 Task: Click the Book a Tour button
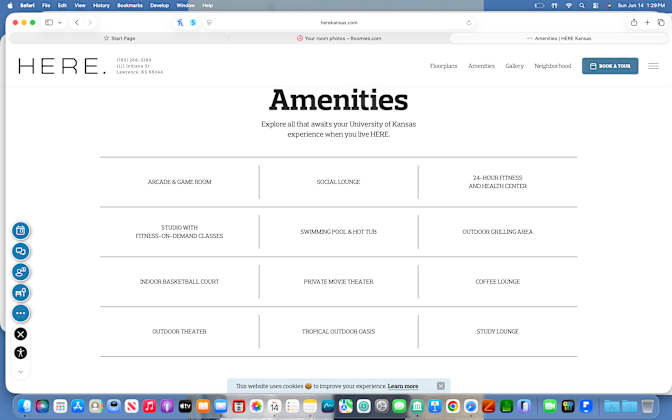[610, 66]
